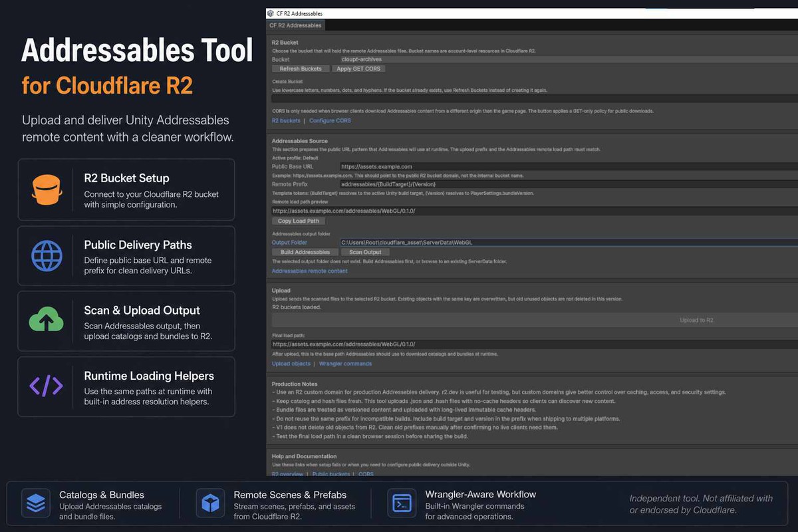Click the cube Remote Scenes & Prefabs icon

(x=210, y=503)
